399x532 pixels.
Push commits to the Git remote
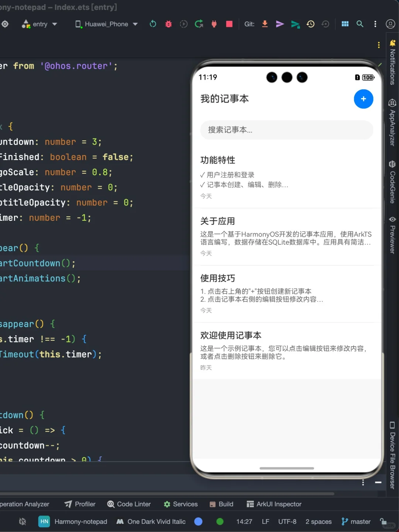(280, 24)
